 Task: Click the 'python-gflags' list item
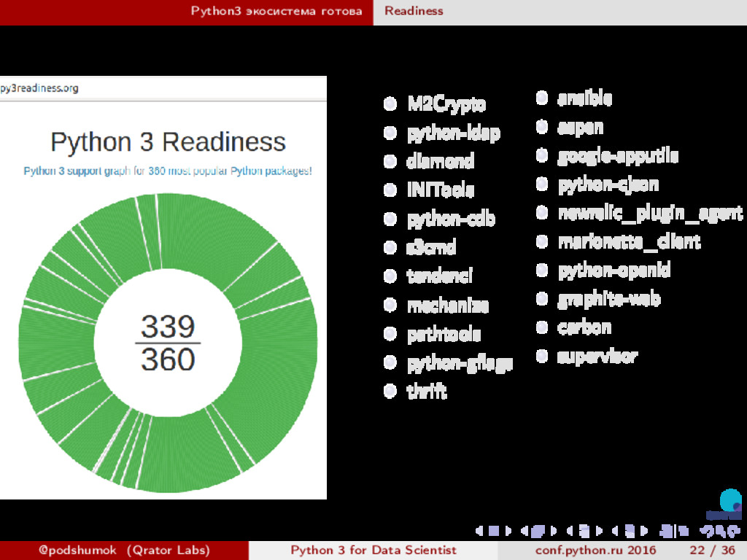point(460,363)
